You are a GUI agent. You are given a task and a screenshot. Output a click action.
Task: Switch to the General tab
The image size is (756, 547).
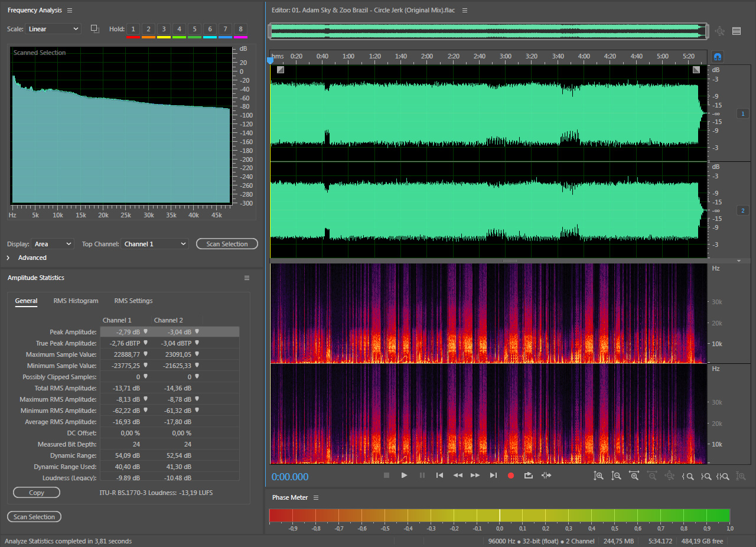point(26,301)
